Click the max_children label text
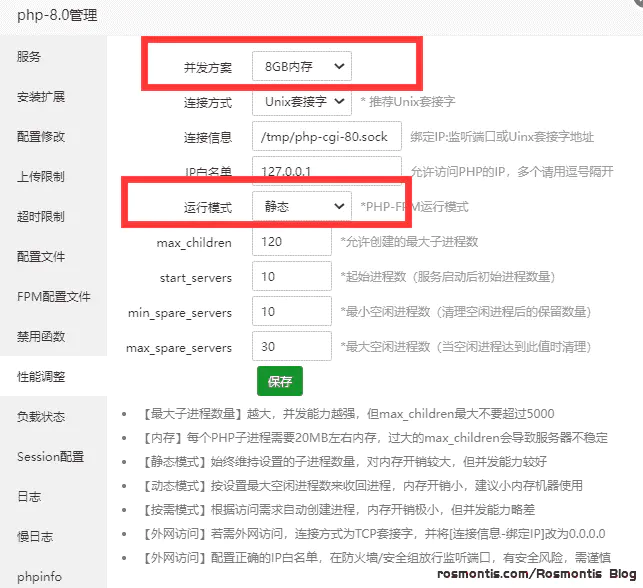Viewport: 643px width, 588px height. (194, 243)
